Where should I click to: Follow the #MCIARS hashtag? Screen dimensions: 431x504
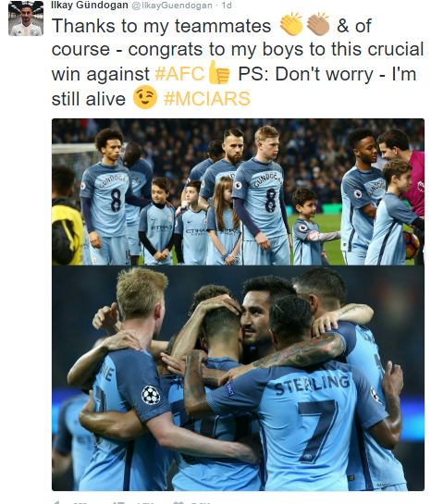pyautogui.click(x=206, y=98)
